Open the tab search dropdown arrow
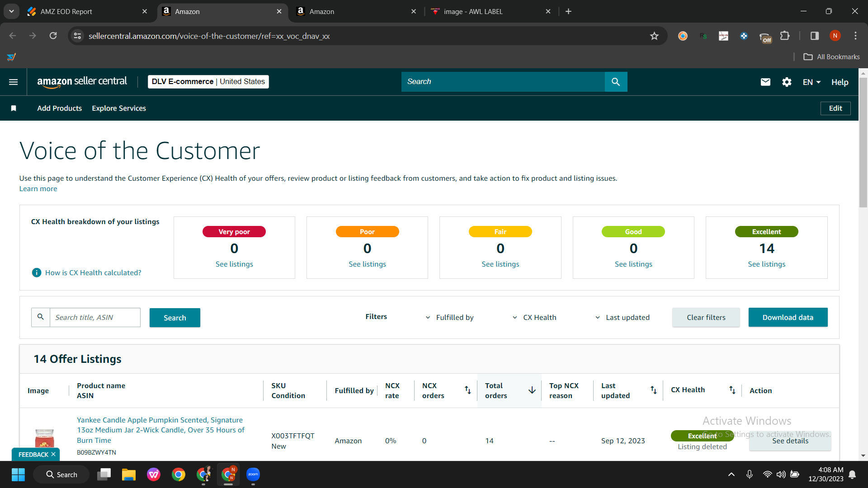Viewport: 868px width, 488px height. point(11,11)
